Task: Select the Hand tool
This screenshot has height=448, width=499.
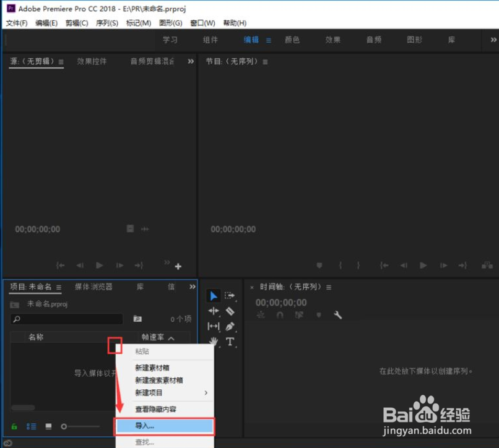Action: (x=214, y=342)
